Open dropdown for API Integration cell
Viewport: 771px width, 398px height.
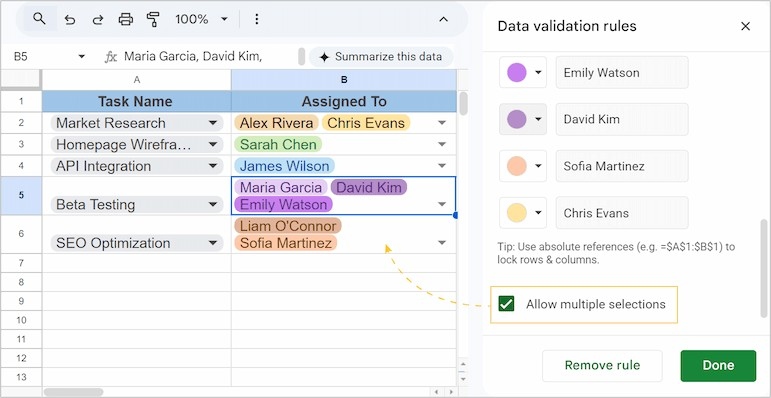click(212, 166)
